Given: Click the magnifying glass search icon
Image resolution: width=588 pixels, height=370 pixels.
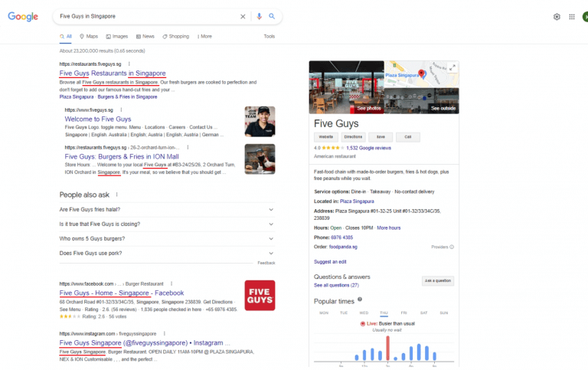Looking at the screenshot, I should 272,16.
